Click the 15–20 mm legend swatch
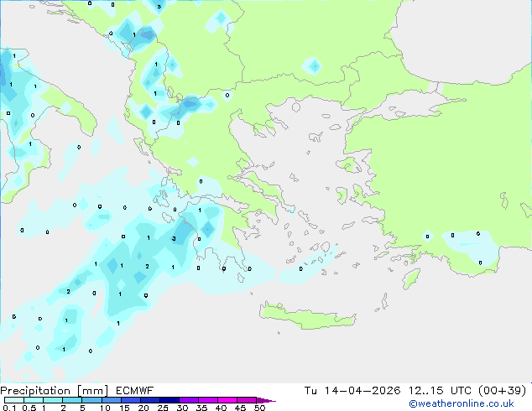This screenshot has width=532, height=411. 130,400
